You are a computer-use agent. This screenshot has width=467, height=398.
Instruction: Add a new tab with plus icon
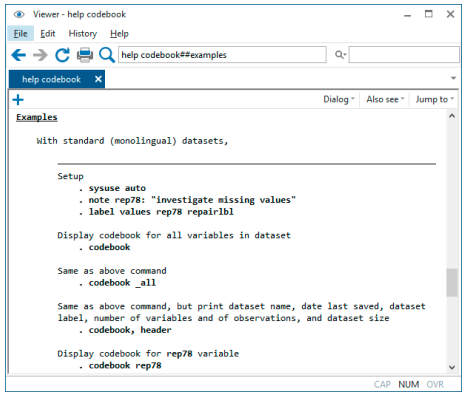coord(18,100)
